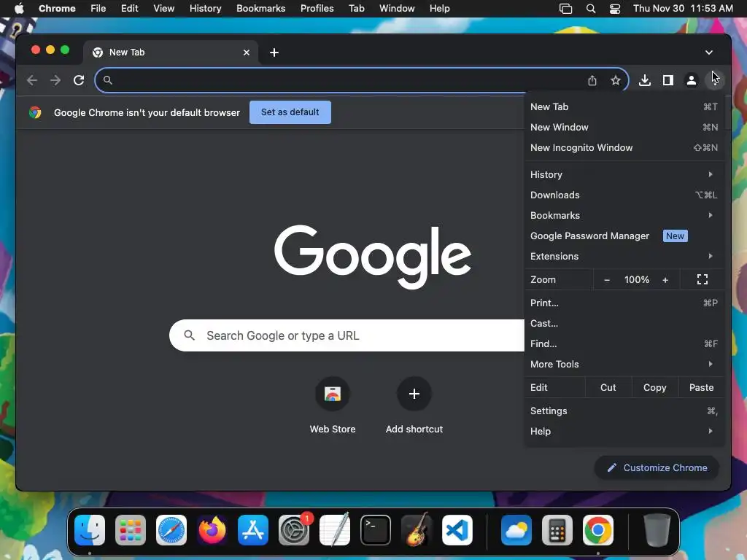Click the menu bar clock date
747x560 pixels.
[683, 9]
